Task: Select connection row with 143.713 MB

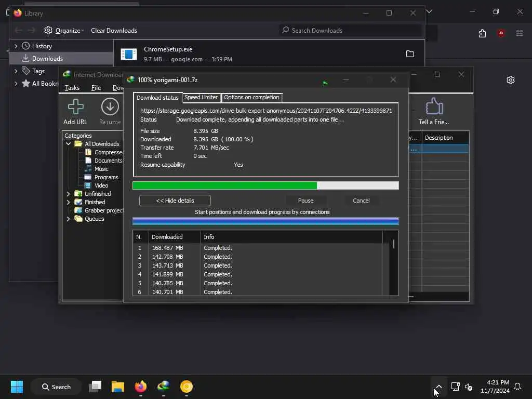Action: click(x=258, y=265)
